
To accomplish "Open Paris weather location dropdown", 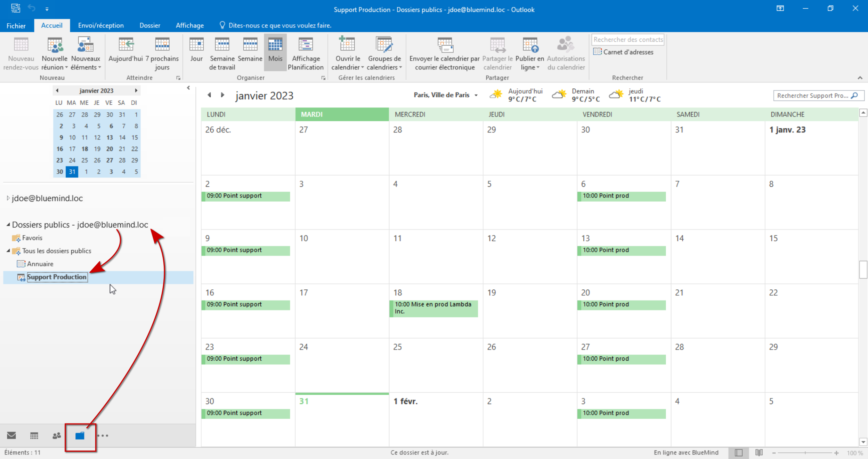I will (476, 95).
